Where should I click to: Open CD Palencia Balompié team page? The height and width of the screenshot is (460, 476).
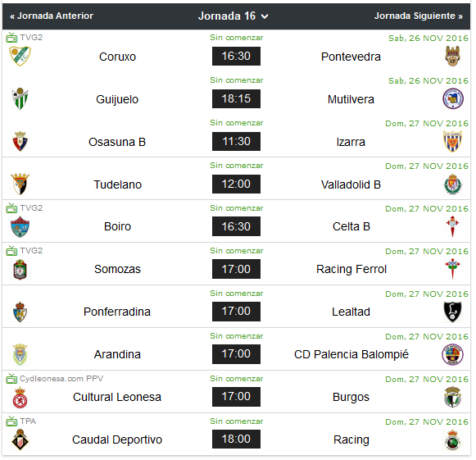[x=351, y=354]
